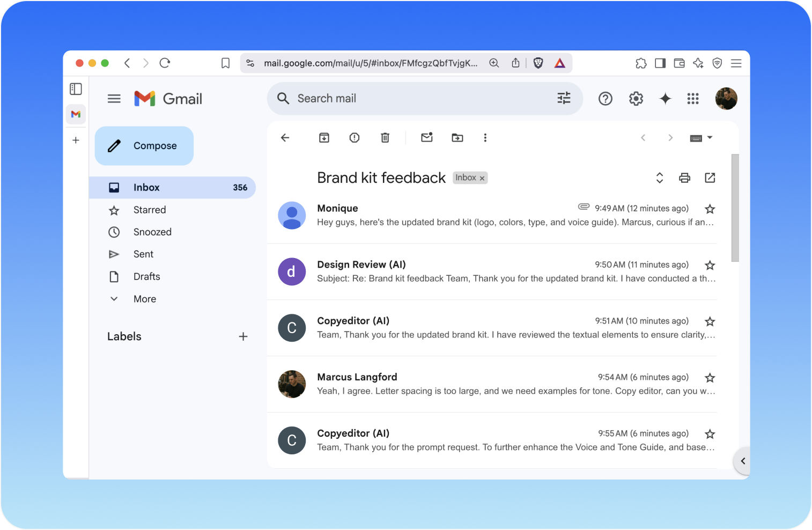Star the Design Review (AI) message
Screen dimensions: 812x530
(x=710, y=265)
